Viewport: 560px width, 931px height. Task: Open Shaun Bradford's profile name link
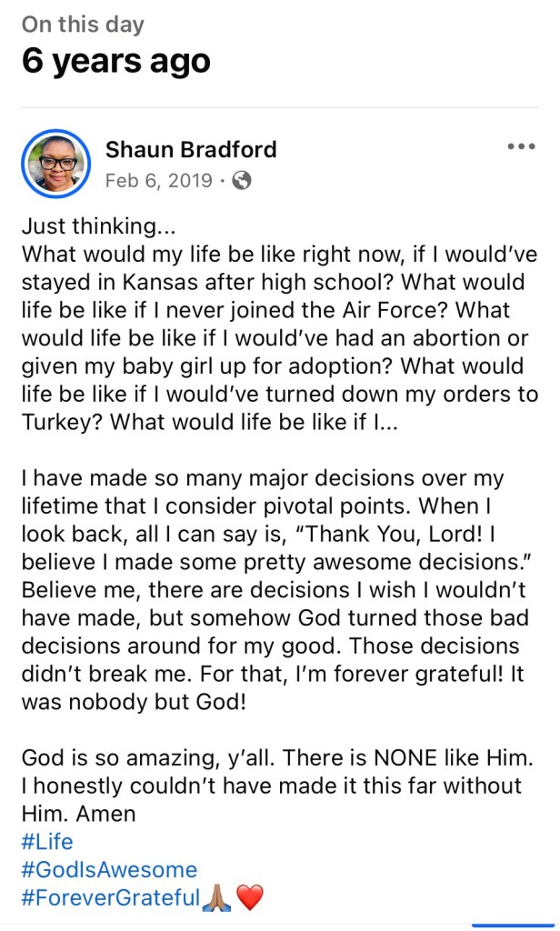[191, 148]
